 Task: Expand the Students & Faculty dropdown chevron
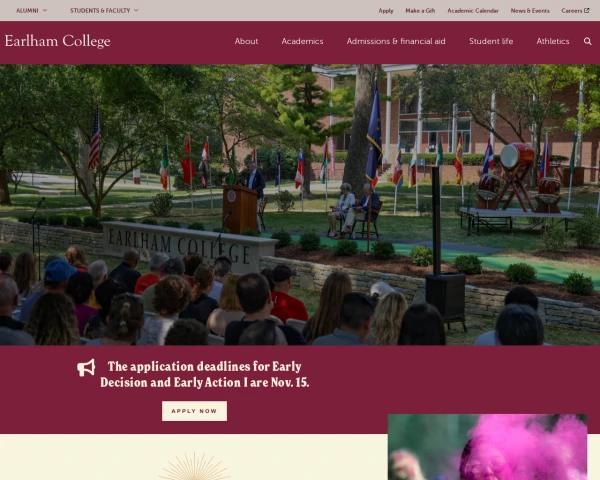click(136, 10)
